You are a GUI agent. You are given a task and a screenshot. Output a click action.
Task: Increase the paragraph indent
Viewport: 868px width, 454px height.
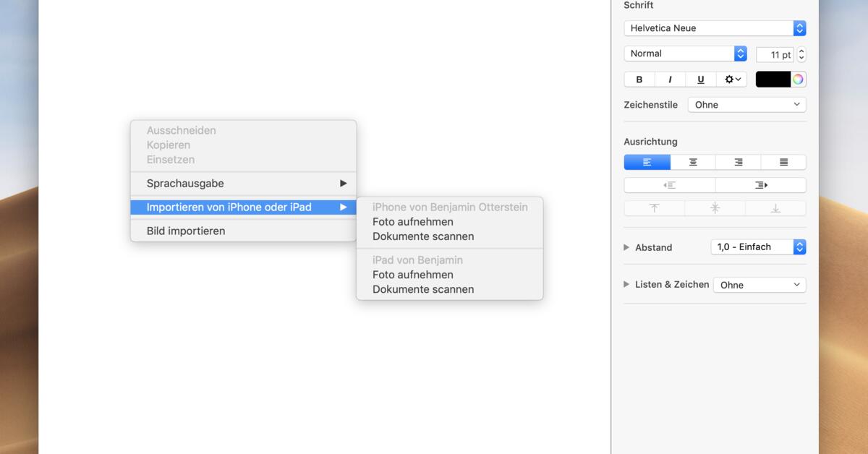761,185
